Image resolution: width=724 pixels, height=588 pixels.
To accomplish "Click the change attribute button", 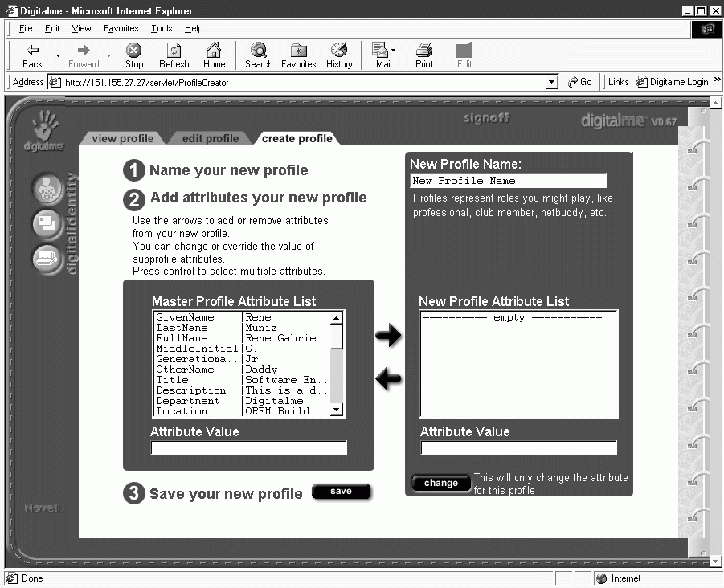I will (x=440, y=484).
